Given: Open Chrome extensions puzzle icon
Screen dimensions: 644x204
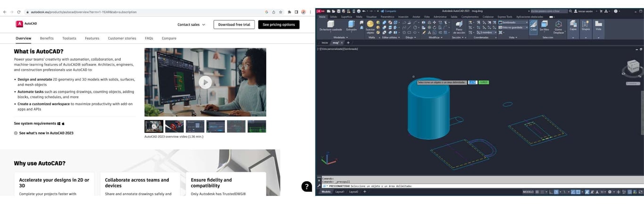Looking at the screenshot, I should click(289, 12).
